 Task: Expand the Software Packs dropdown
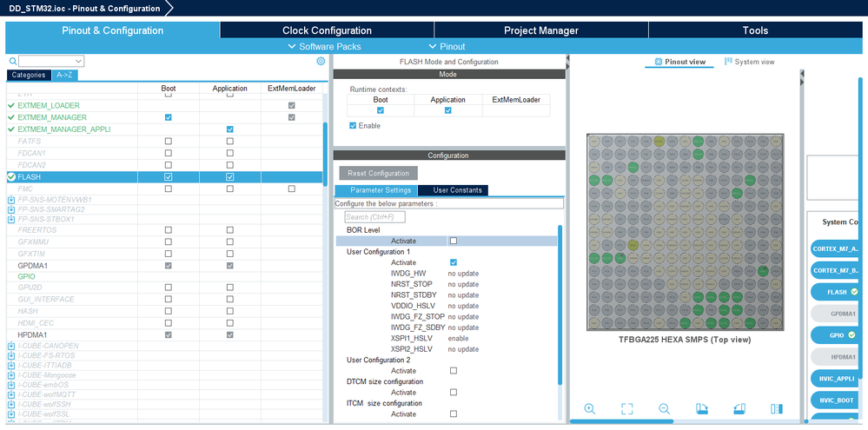[x=324, y=47]
